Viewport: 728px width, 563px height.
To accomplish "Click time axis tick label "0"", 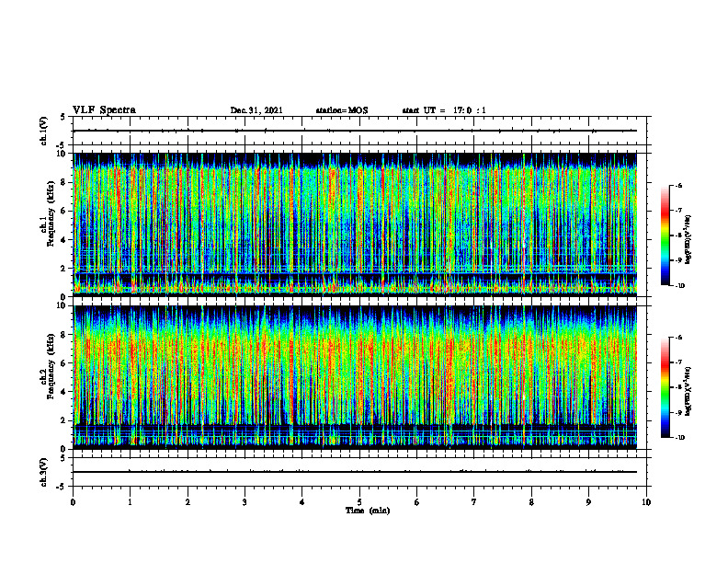I will (73, 502).
